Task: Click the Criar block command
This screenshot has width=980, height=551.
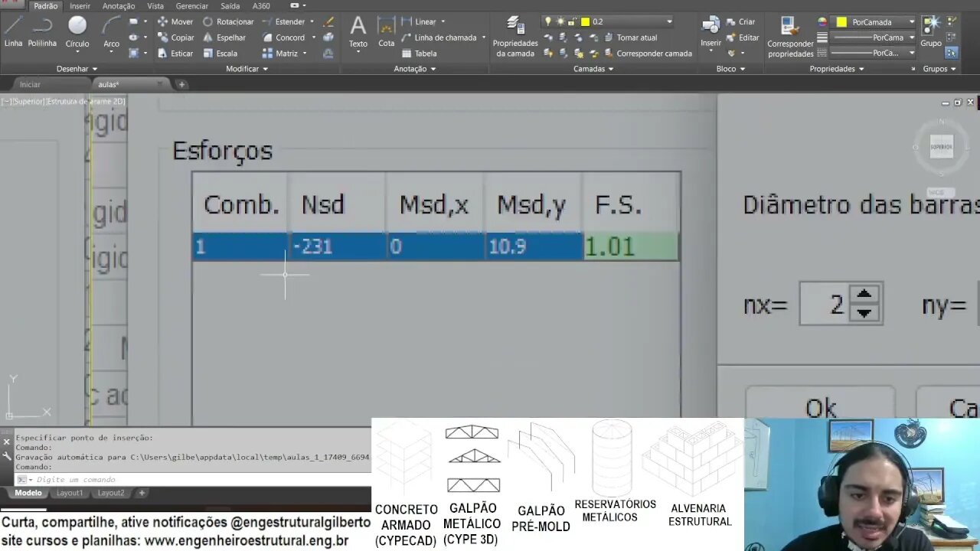Action: (740, 21)
